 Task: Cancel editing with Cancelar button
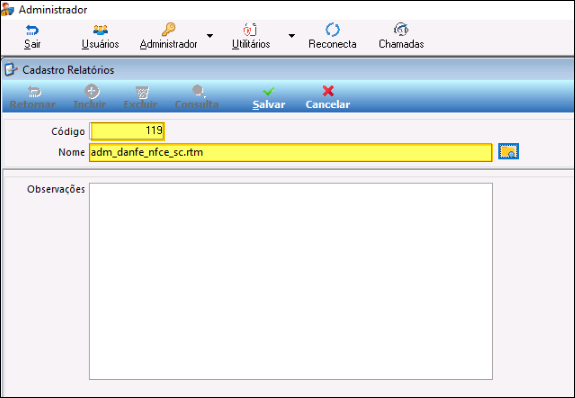[x=328, y=98]
